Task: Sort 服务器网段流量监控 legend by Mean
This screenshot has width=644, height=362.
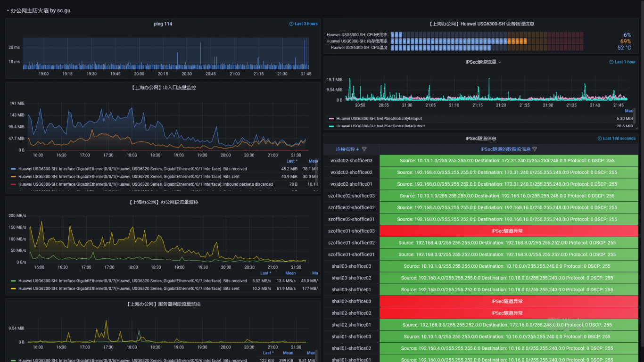Action: [x=288, y=353]
